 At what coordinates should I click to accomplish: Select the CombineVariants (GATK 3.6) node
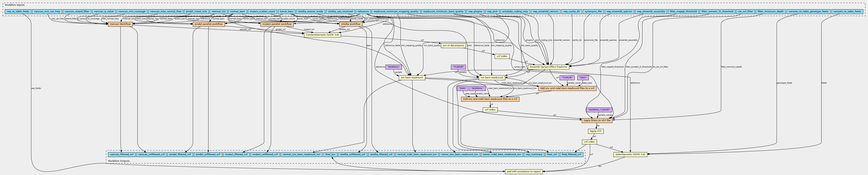[322, 35]
